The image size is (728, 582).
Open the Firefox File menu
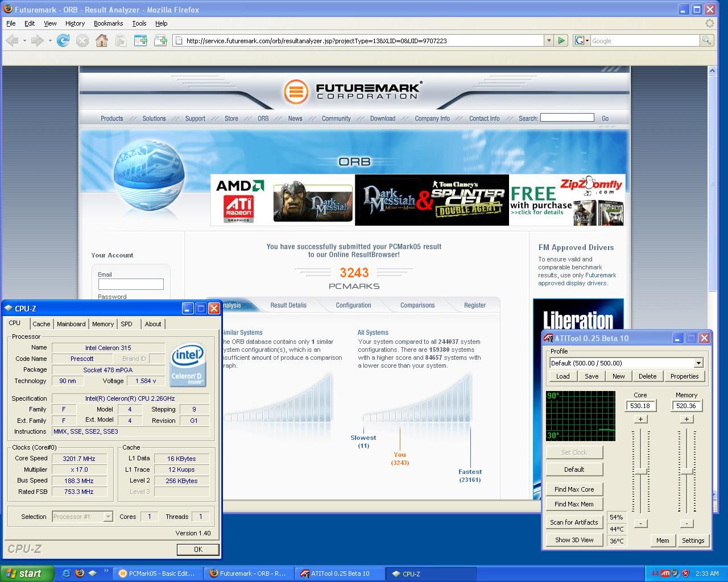coord(11,23)
